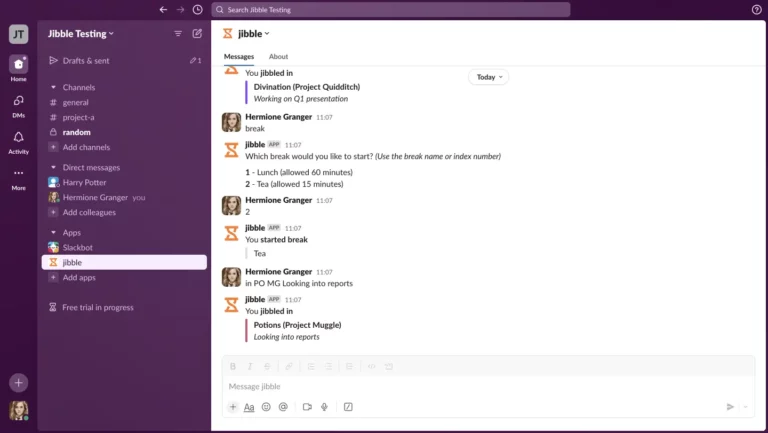Open the Jibble Testing workspace dropdown

coord(81,33)
